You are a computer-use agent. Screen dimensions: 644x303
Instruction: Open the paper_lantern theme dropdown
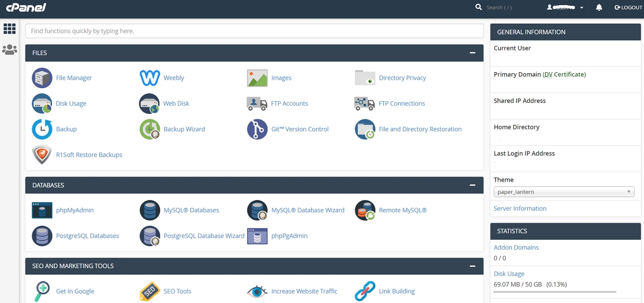(x=564, y=192)
